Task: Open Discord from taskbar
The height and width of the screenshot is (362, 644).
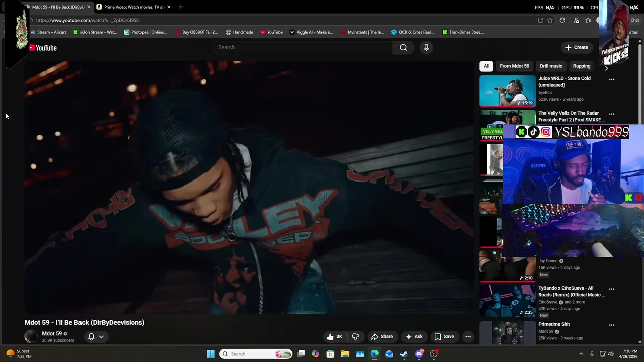Action: coord(419,354)
